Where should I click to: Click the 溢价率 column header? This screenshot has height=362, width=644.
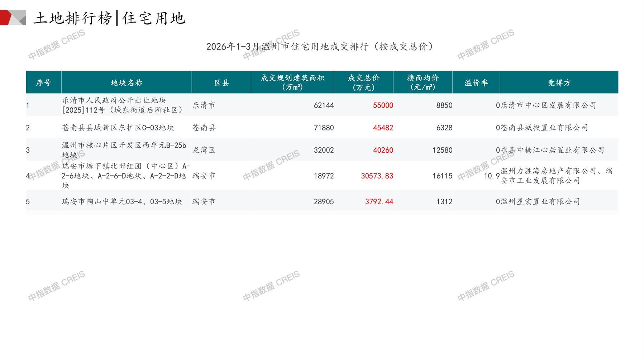[476, 83]
